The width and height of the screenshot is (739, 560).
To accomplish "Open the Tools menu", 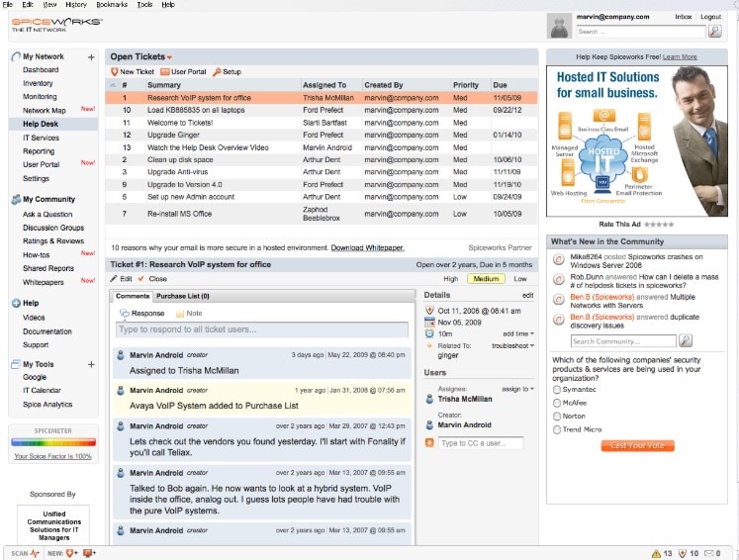I will [144, 4].
